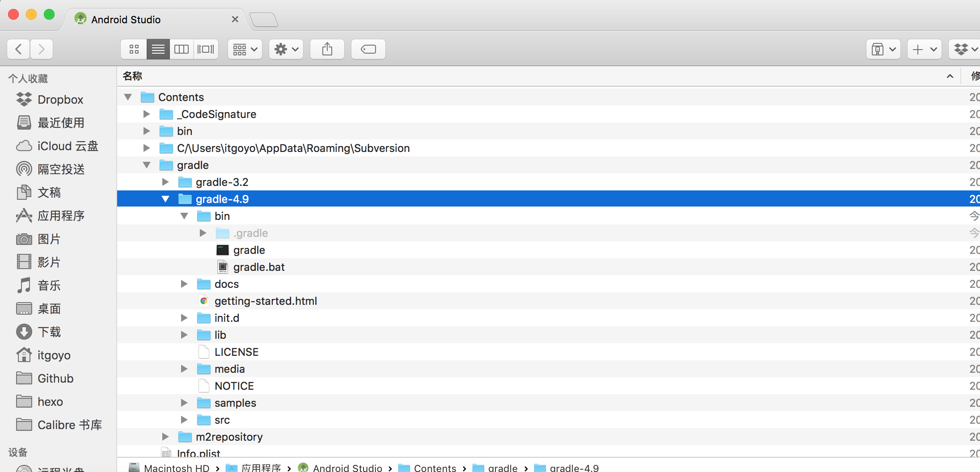Select the Info.plist file
Screen dimensions: 980x472
point(549,452)
